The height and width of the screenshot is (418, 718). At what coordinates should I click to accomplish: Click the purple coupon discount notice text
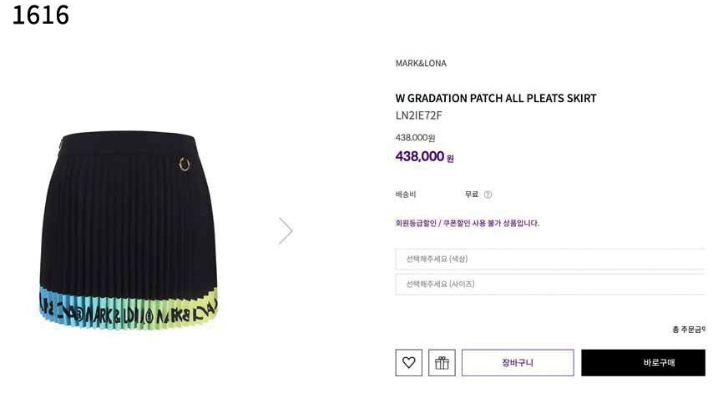467,223
